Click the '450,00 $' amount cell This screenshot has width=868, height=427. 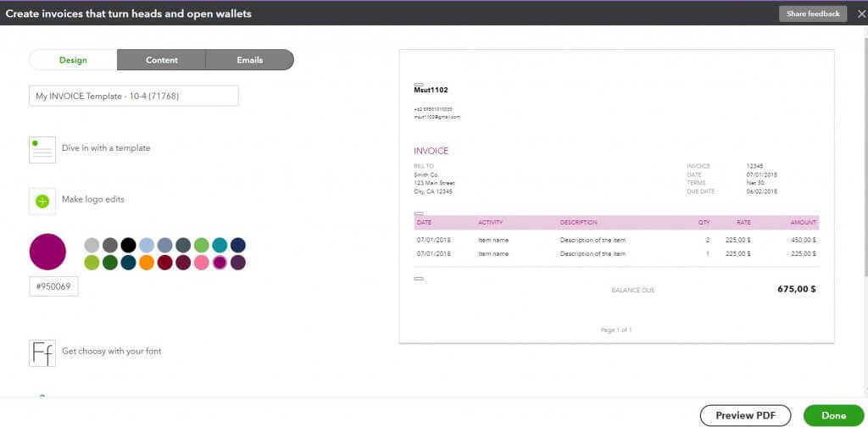pyautogui.click(x=804, y=240)
